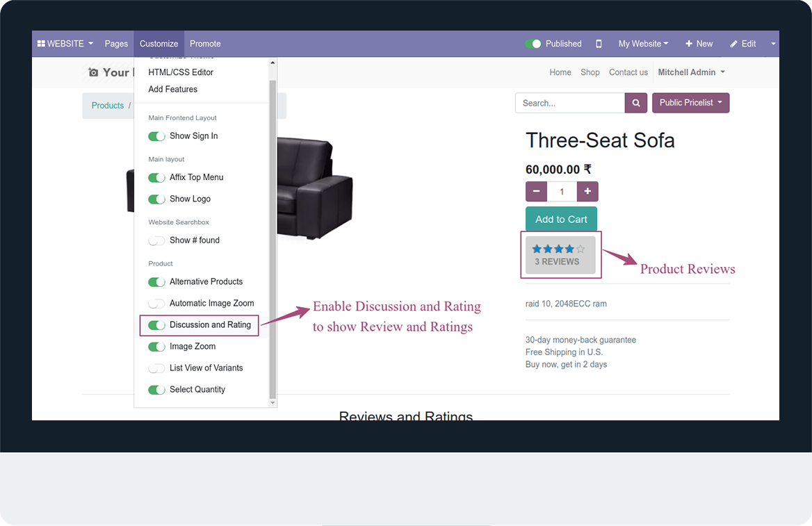This screenshot has height=526, width=812.
Task: Decrease quantity with the minus button
Action: 537,192
